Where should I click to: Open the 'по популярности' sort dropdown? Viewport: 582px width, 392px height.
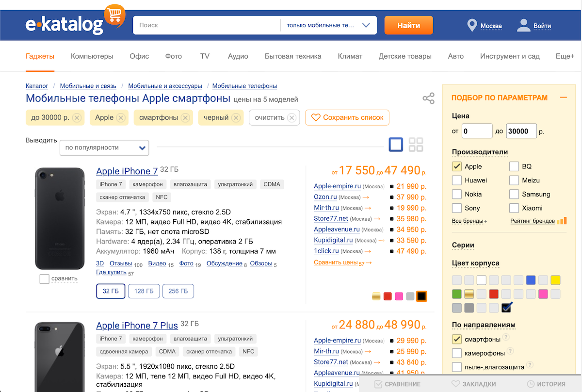[x=104, y=147]
